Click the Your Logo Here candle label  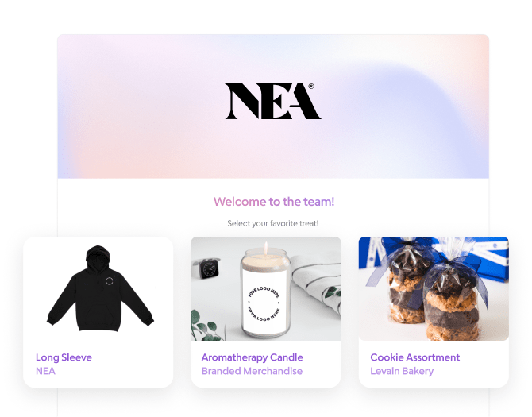(264, 303)
